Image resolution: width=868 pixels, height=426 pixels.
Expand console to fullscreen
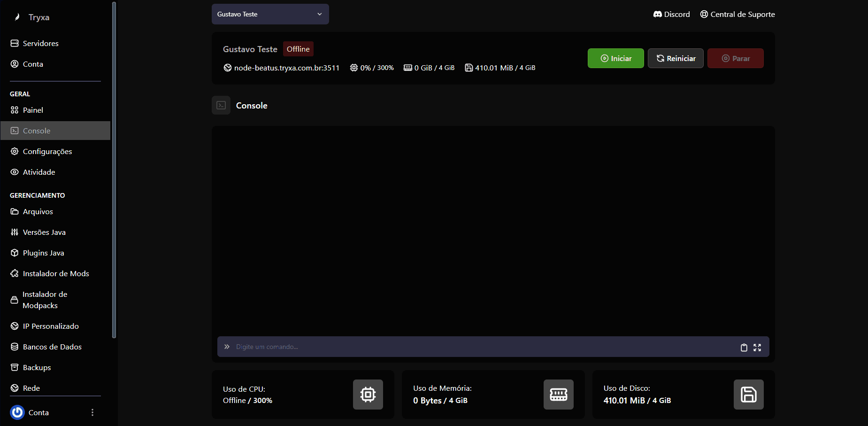tap(757, 348)
